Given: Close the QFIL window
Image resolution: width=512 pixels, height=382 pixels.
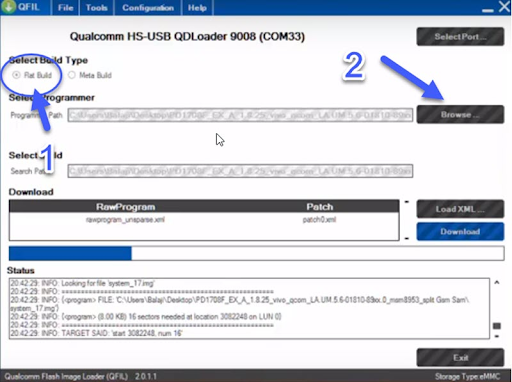Looking at the screenshot, I should click(504, 7).
